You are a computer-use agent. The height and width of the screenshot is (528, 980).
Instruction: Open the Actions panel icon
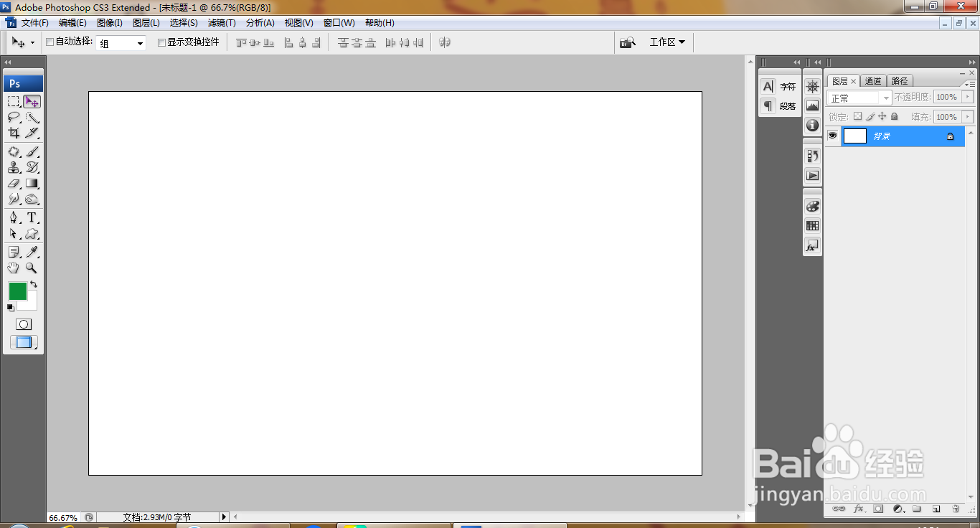pos(812,175)
